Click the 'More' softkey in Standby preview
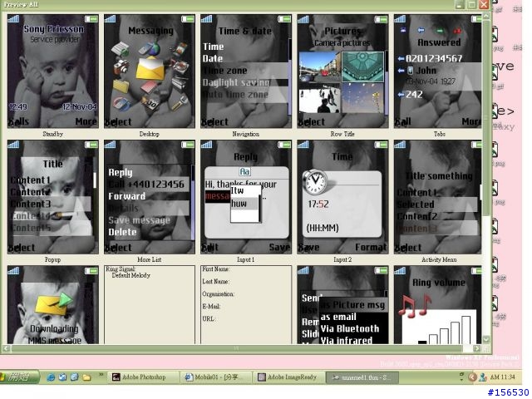The height and width of the screenshot is (399, 532). point(86,121)
